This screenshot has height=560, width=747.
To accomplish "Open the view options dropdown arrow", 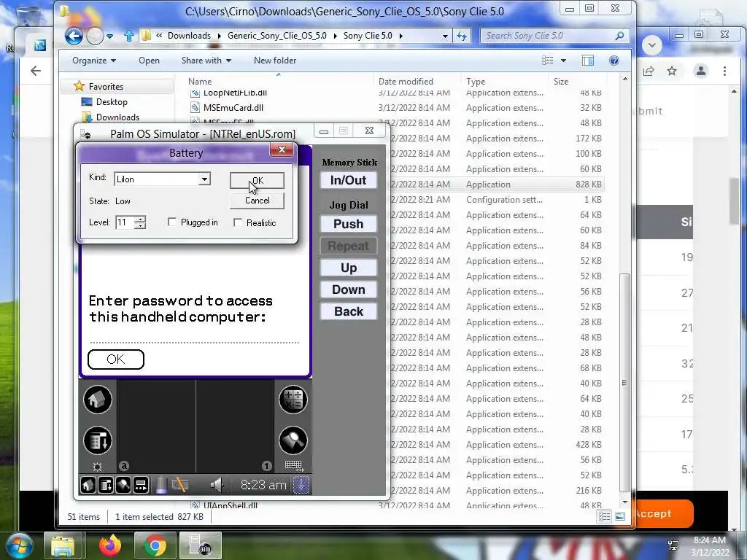I will (564, 61).
